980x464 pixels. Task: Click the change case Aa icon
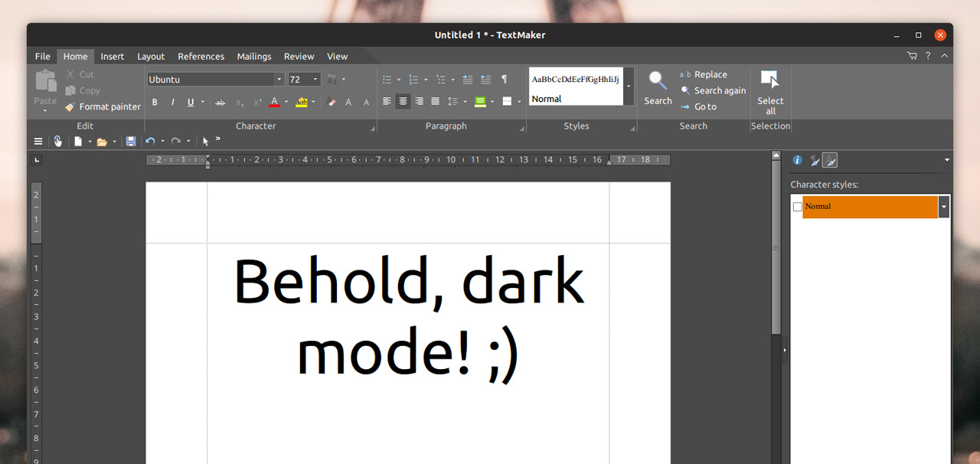tap(332, 79)
